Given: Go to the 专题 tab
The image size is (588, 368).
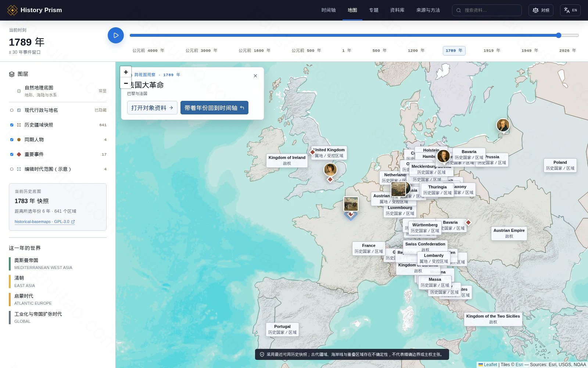Looking at the screenshot, I should [x=374, y=10].
